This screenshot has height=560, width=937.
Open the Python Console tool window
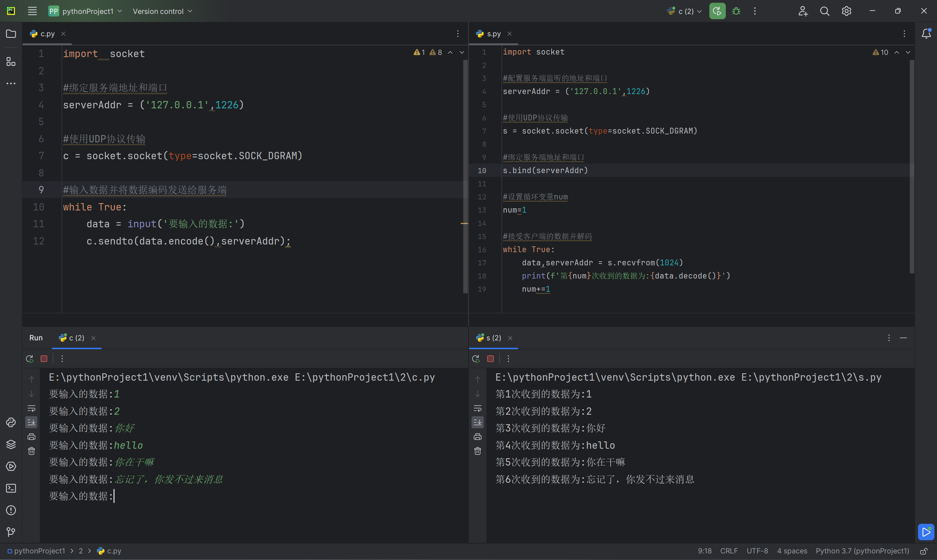pos(11,422)
